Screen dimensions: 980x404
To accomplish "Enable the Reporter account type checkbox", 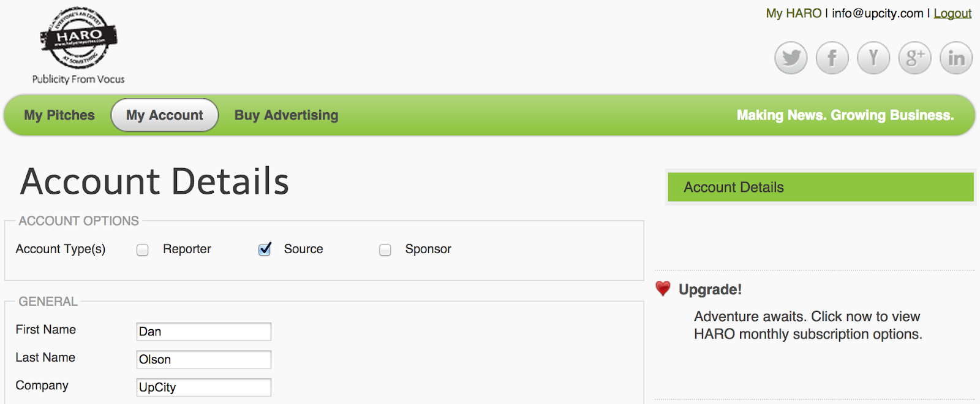I will (x=143, y=250).
